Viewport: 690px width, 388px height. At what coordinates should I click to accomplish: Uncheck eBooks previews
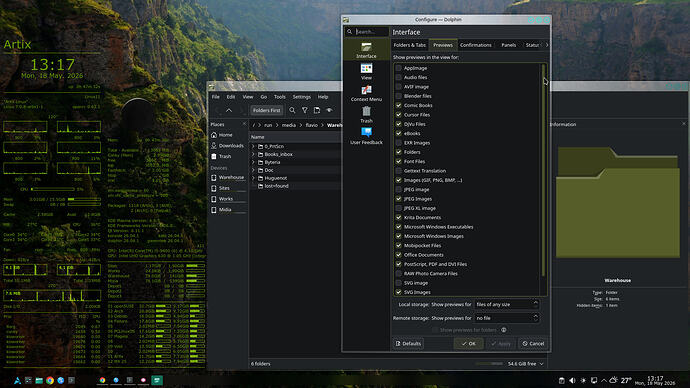coord(399,133)
